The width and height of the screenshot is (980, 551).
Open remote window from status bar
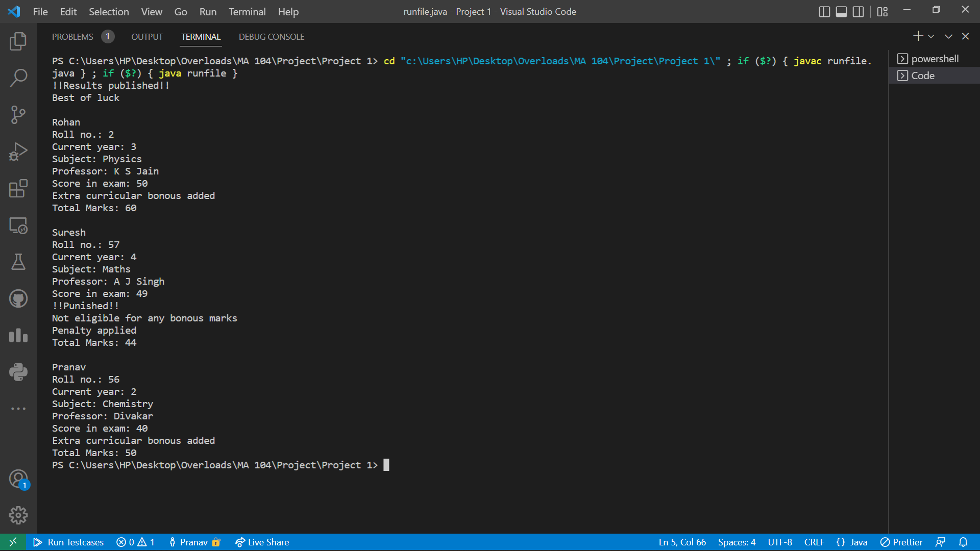[x=13, y=542]
